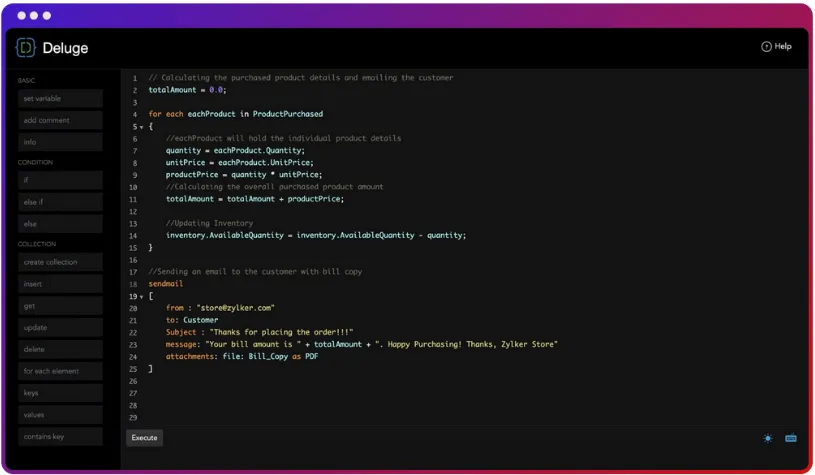Click the 'COLLECTION' section header
Screen dimensions: 815x475
tap(36, 244)
